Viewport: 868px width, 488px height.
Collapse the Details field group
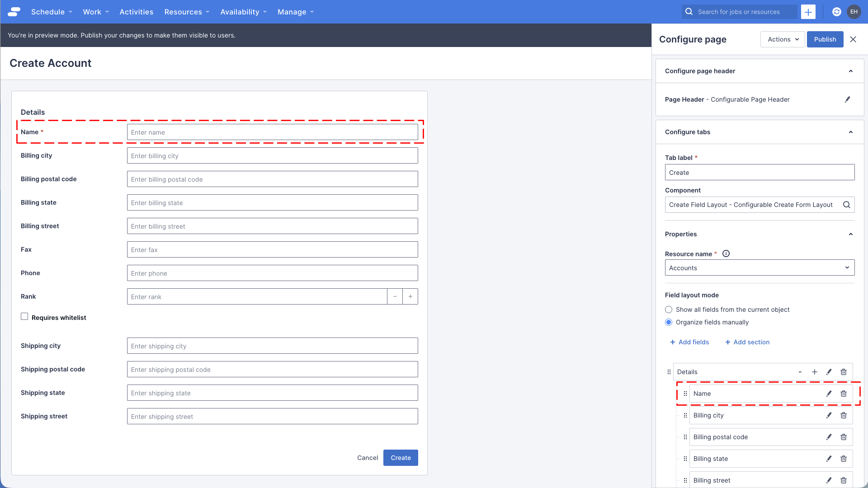pos(800,372)
